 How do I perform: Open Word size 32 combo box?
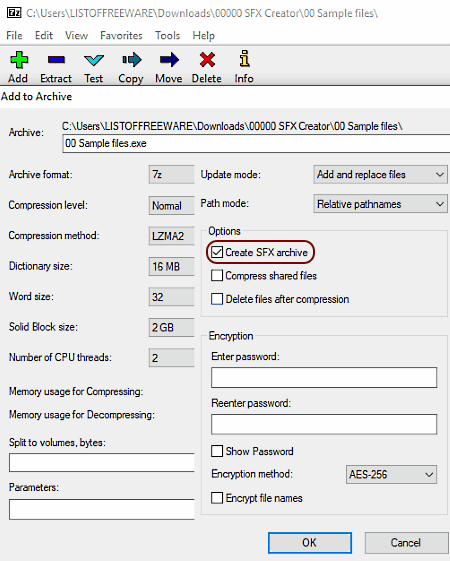tap(172, 297)
